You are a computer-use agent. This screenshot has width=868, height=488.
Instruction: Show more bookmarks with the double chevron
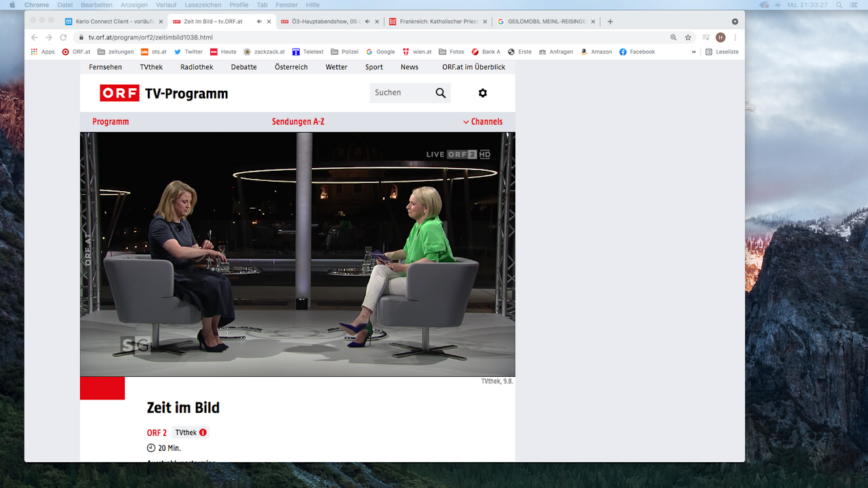tap(694, 52)
